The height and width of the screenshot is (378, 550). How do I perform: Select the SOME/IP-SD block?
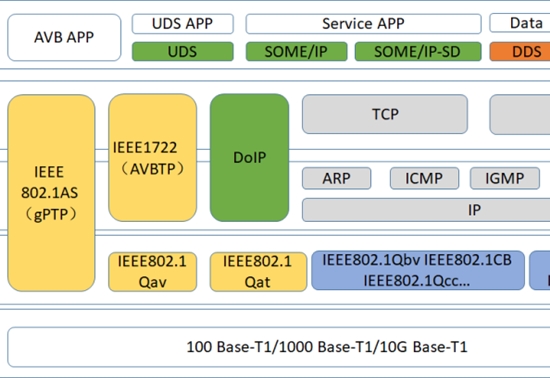[418, 52]
